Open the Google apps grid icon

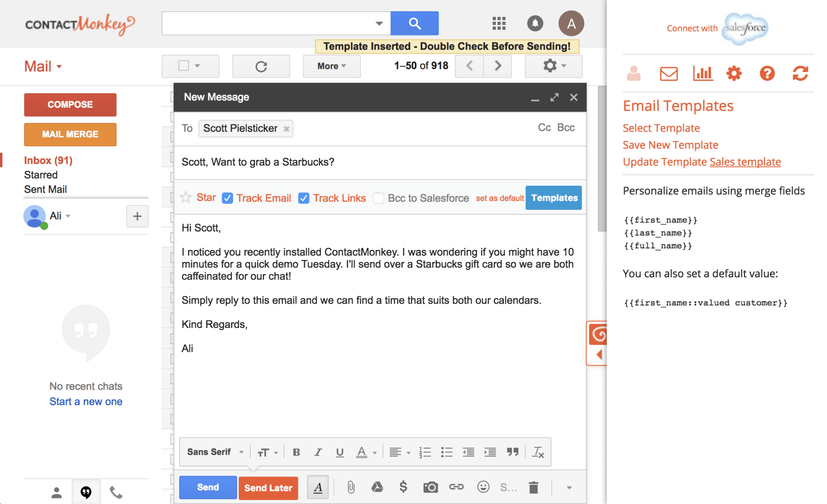coord(499,23)
